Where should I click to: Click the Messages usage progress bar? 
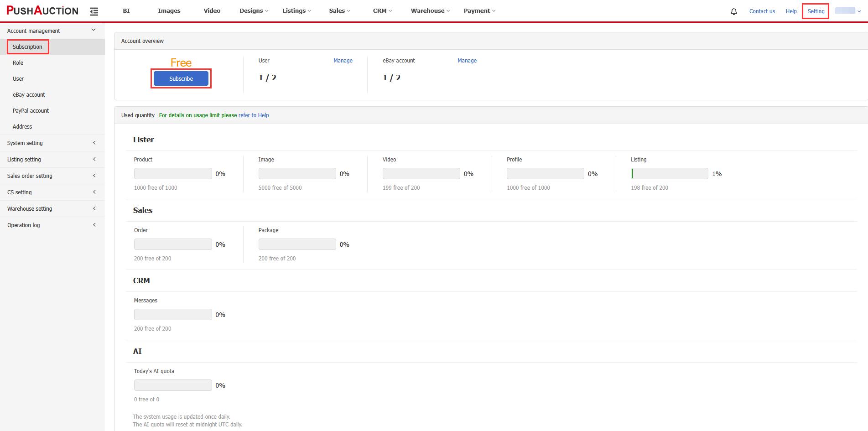click(173, 314)
